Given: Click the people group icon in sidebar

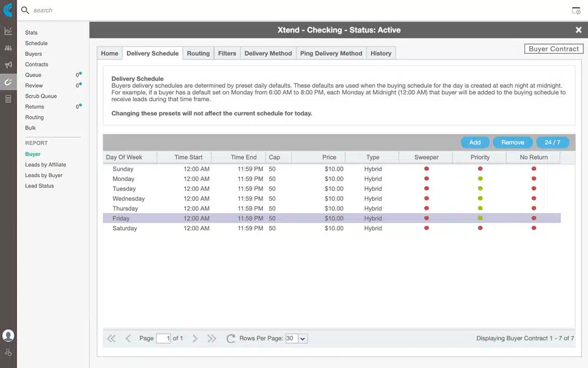Looking at the screenshot, I should (8, 48).
